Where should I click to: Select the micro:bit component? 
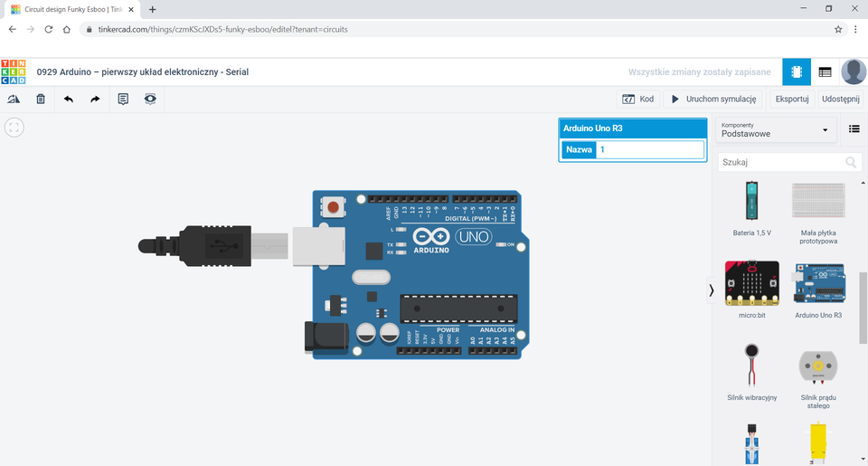[751, 290]
